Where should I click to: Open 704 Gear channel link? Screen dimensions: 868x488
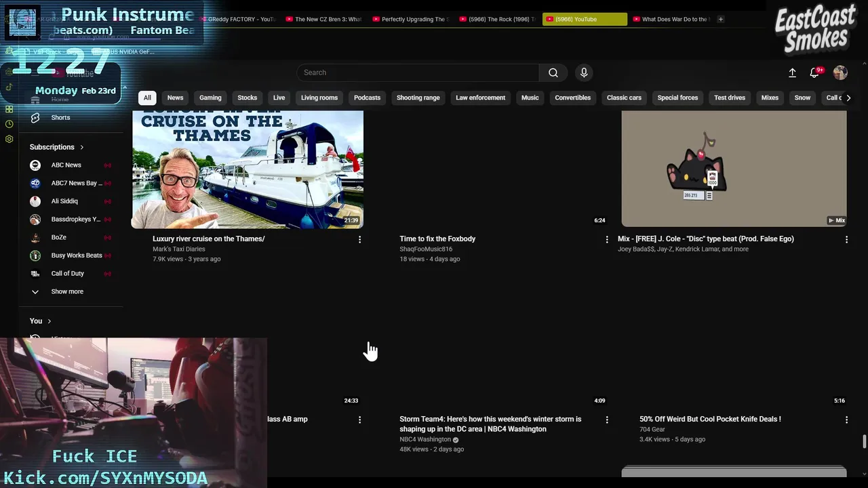click(652, 429)
